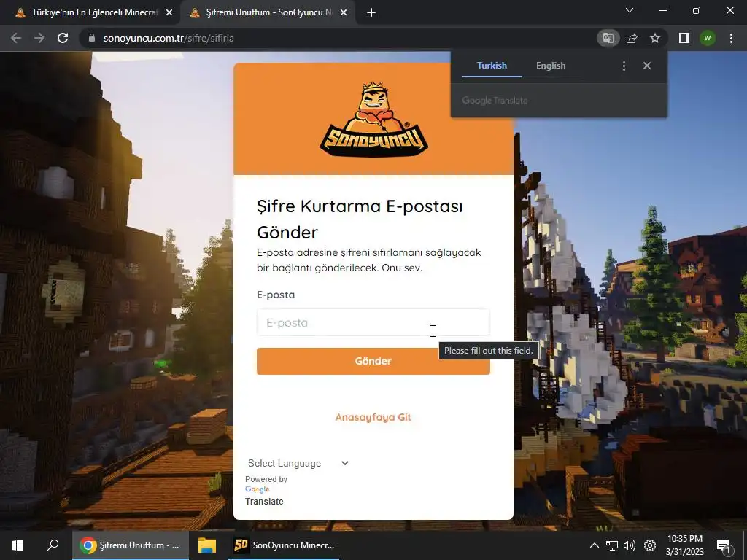
Task: Click the padlock site info icon
Action: [x=92, y=38]
